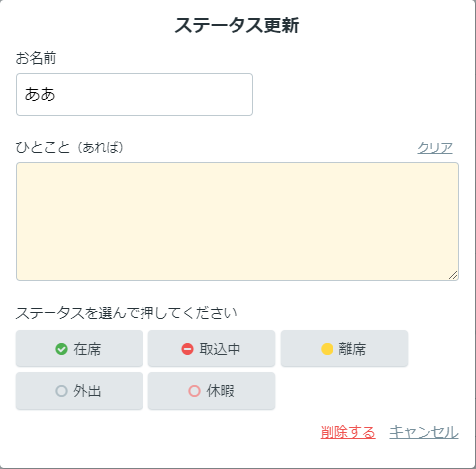Set status using the 外出 text label
The image size is (476, 469).
coord(87,391)
